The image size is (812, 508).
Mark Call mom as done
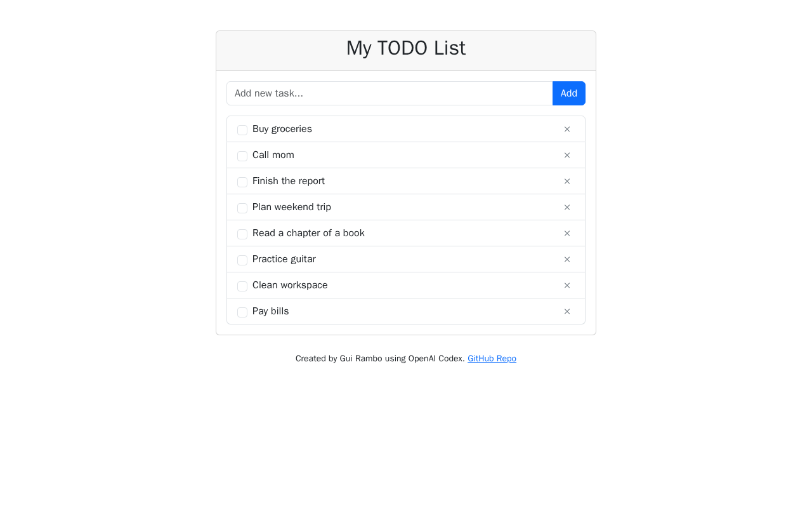242,156
